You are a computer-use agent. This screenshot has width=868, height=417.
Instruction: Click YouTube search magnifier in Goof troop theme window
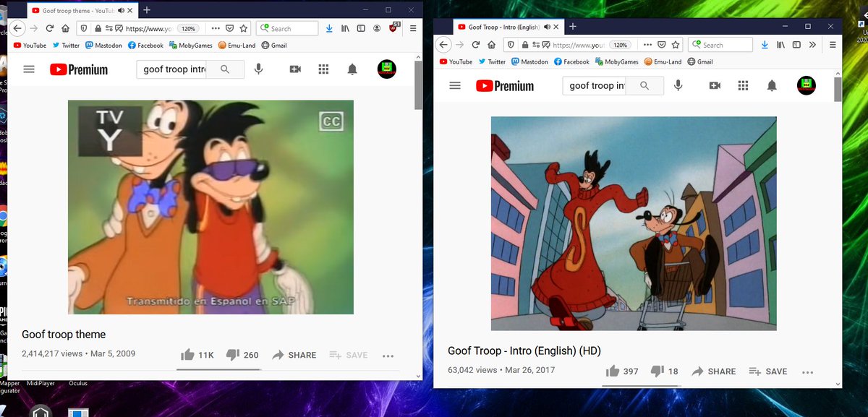coord(225,69)
